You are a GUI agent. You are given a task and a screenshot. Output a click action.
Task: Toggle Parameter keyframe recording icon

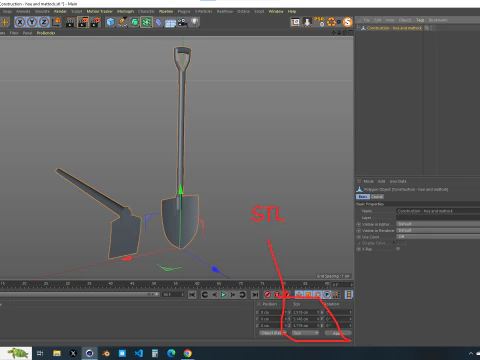[327, 295]
